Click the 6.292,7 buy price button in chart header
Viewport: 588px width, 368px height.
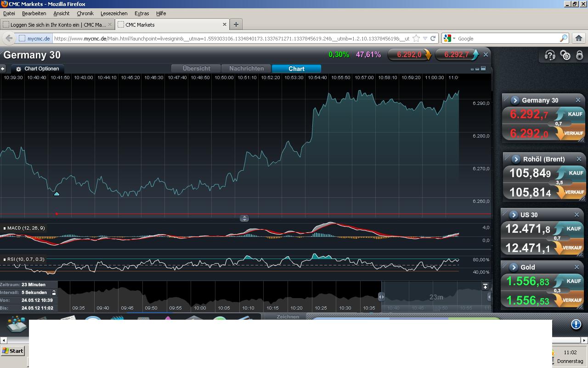click(x=457, y=55)
